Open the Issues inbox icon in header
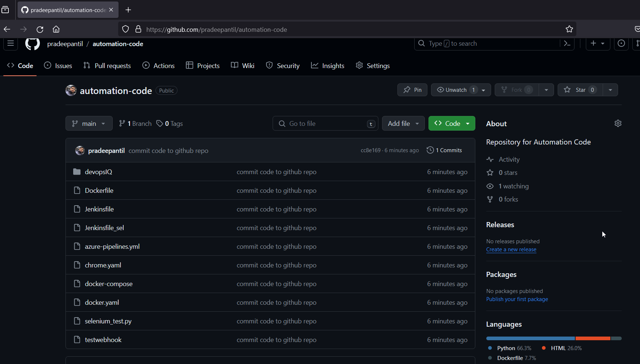 click(x=621, y=44)
